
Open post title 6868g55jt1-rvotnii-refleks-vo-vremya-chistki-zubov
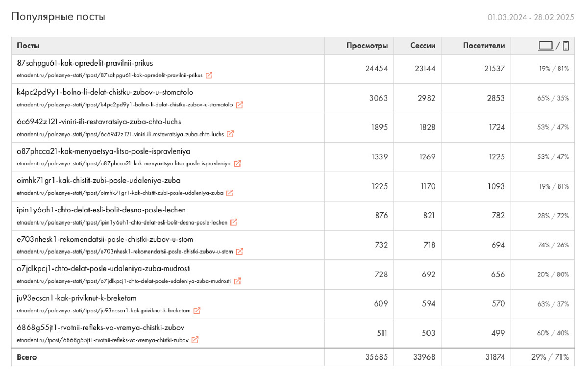100,328
